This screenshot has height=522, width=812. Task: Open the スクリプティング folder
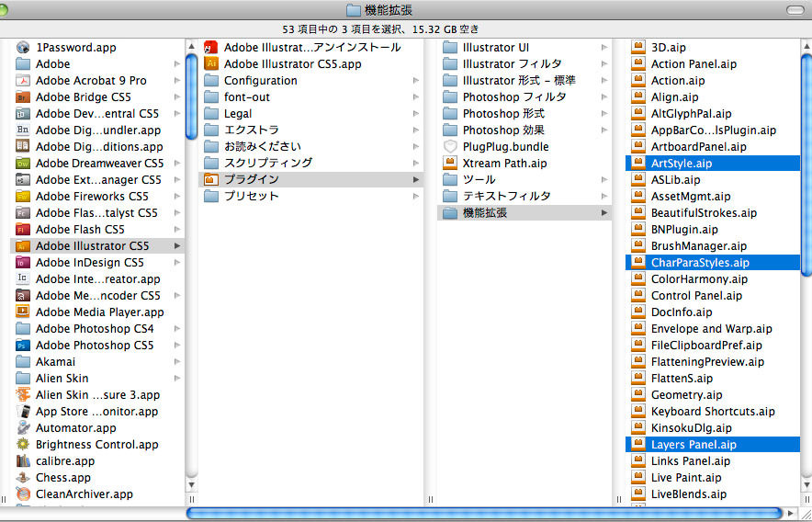(x=310, y=163)
